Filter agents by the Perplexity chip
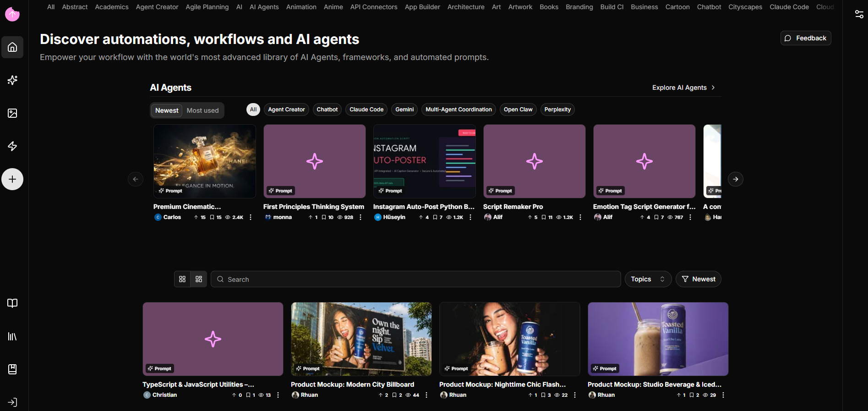868x411 pixels. [x=557, y=110]
